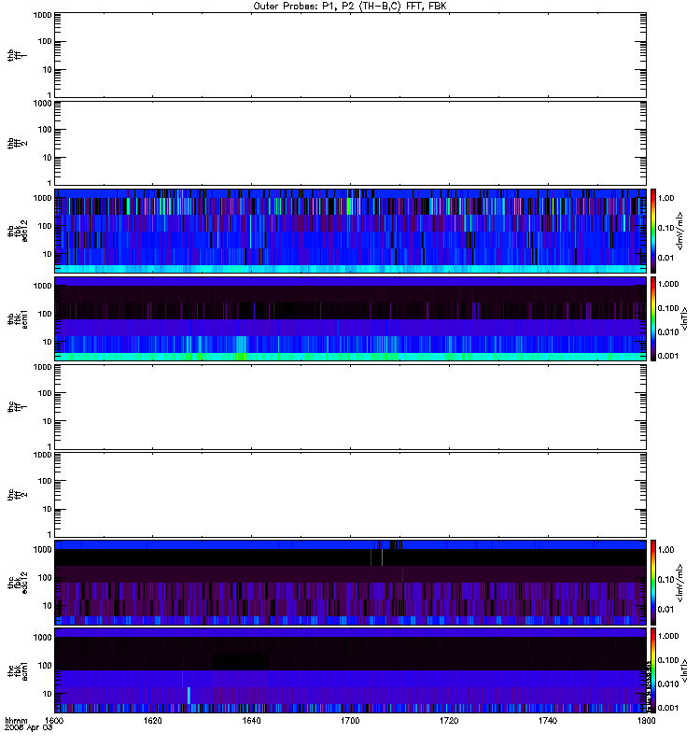Viewport: 700px width, 747px height.
Task: Click the cyan spike in thc scm1 spectrogram
Action: pos(189,695)
